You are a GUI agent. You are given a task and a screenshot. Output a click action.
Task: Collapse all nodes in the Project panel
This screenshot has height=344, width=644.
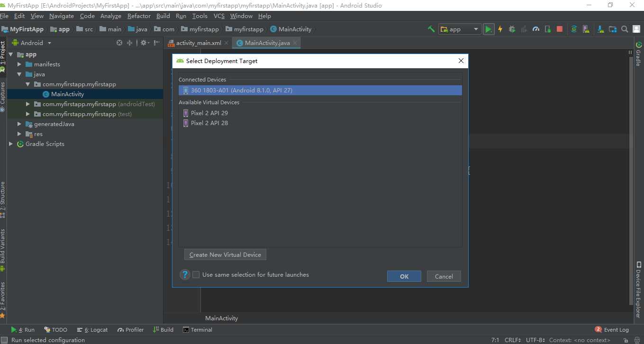pos(129,43)
